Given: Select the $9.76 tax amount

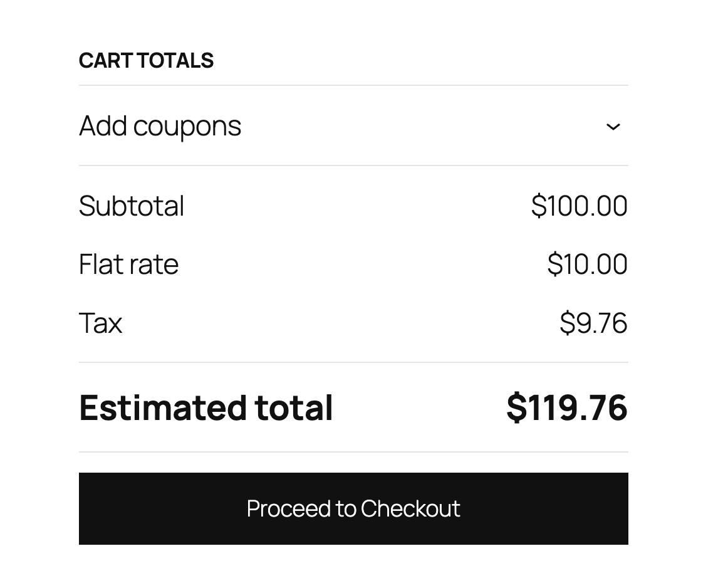Looking at the screenshot, I should 593,323.
